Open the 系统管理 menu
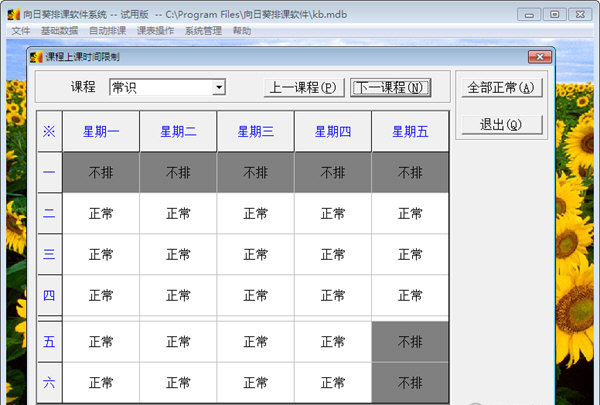 pyautogui.click(x=203, y=31)
